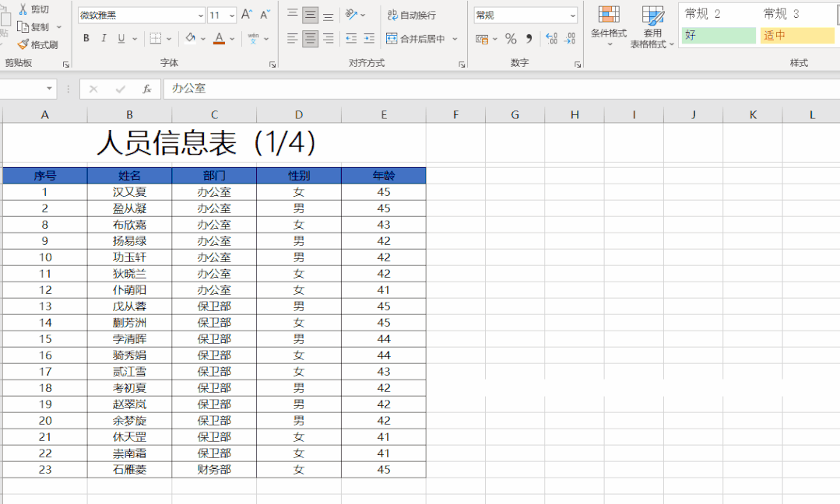840x504 pixels.
Task: Click into the formula bar showing 办公室
Action: tap(501, 89)
